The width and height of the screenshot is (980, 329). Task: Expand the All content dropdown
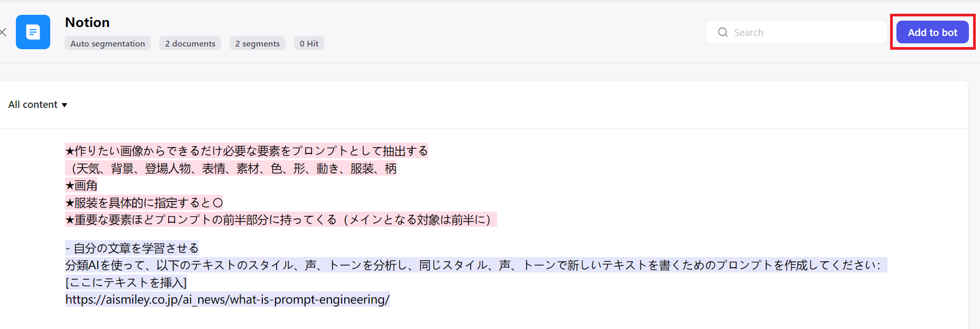[38, 105]
